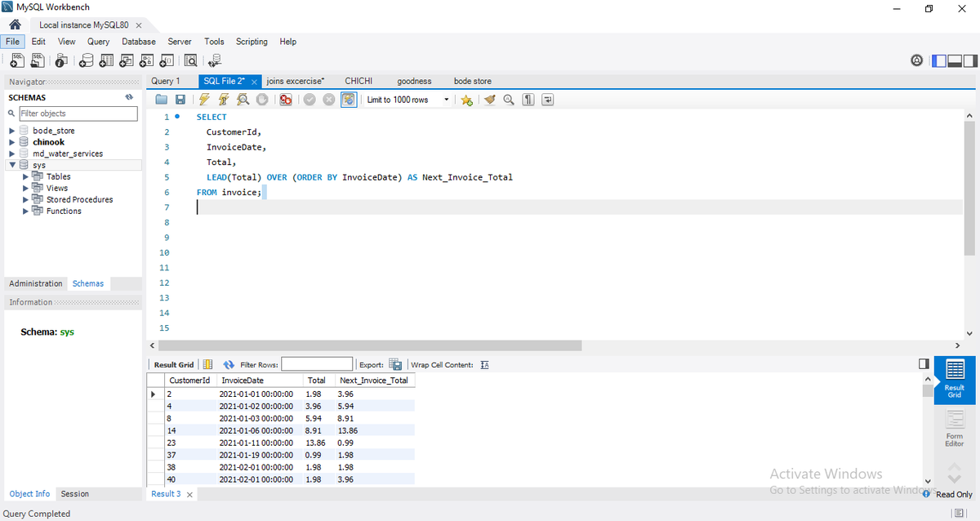
Task: Open find panel magnifier icon
Action: coord(509,100)
